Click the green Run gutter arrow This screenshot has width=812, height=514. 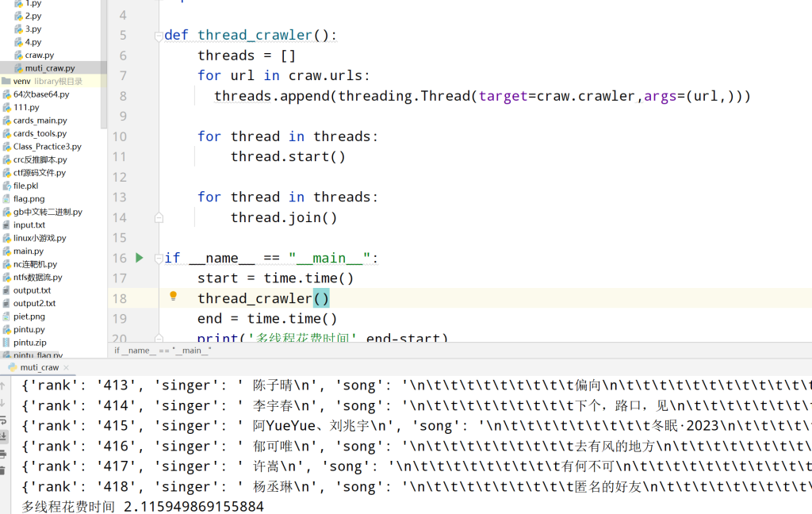coord(140,258)
